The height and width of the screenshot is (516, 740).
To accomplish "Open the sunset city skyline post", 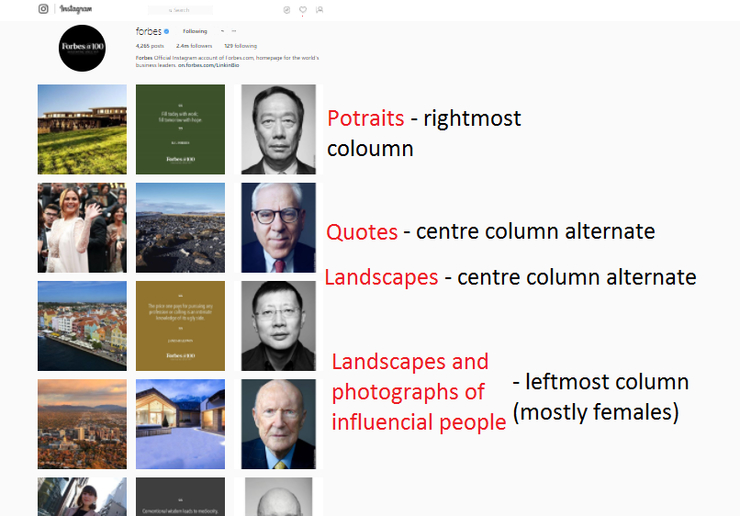I will (x=82, y=424).
